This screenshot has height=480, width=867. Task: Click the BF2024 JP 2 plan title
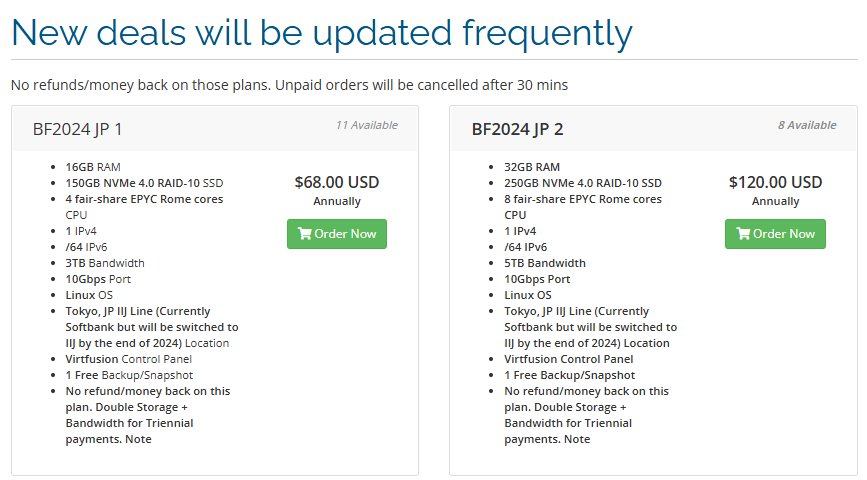[517, 129]
